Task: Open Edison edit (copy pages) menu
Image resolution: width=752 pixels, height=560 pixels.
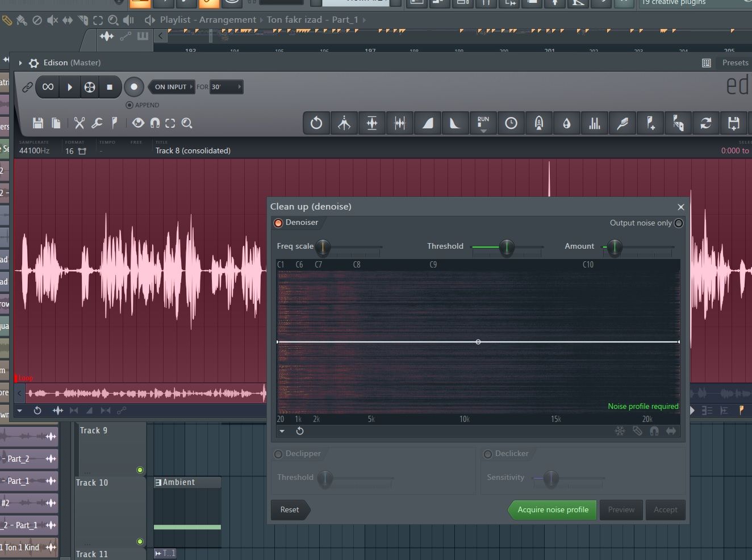Action: click(56, 123)
